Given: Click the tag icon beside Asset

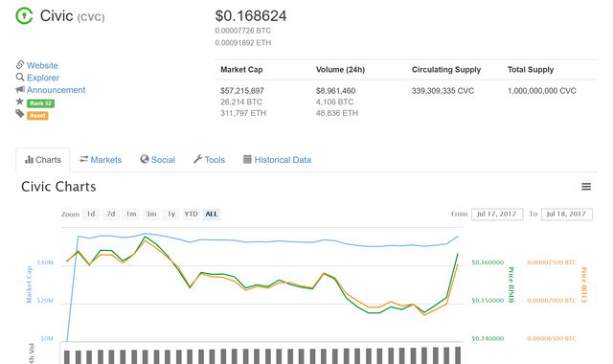Looking at the screenshot, I should 20,114.
